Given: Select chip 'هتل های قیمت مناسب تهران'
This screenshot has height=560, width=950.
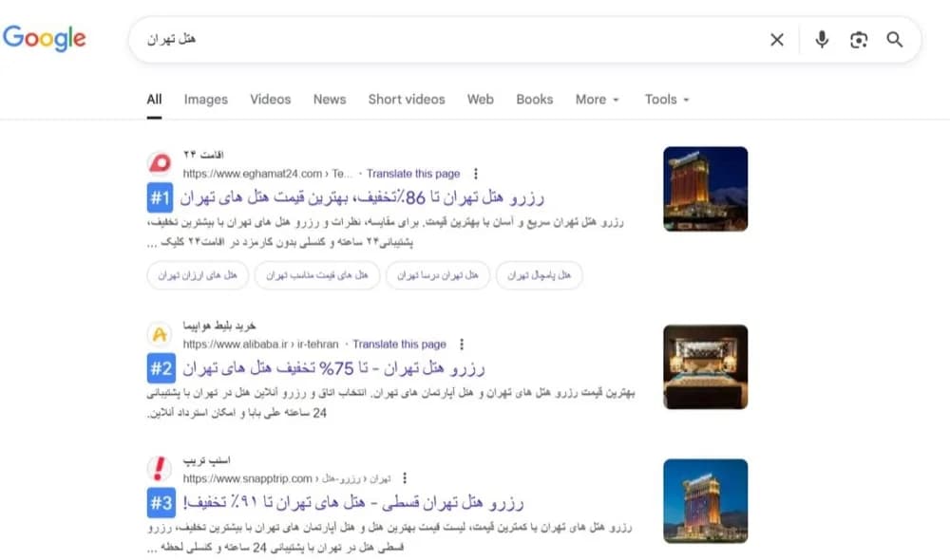Looking at the screenshot, I should [x=317, y=275].
